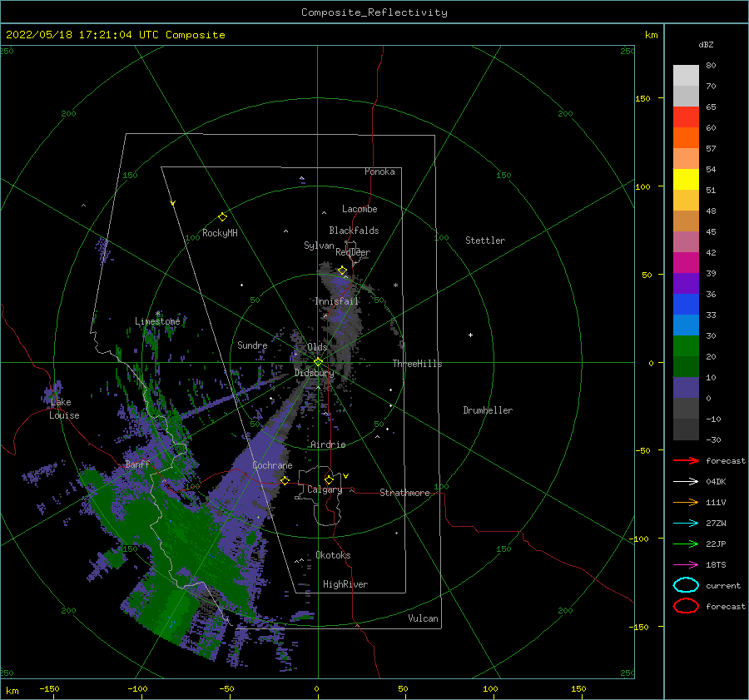Click the Blackfalds town label
Image resolution: width=749 pixels, height=700 pixels.
click(x=354, y=231)
